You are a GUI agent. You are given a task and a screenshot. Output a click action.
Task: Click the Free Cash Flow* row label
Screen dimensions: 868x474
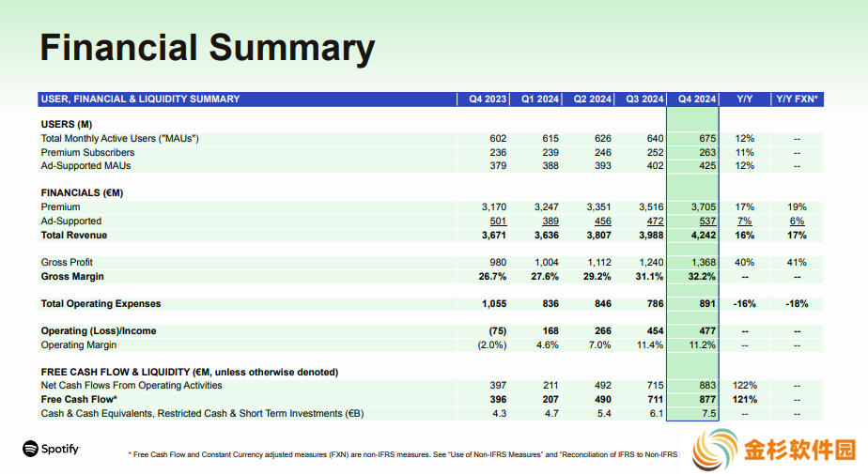point(79,399)
